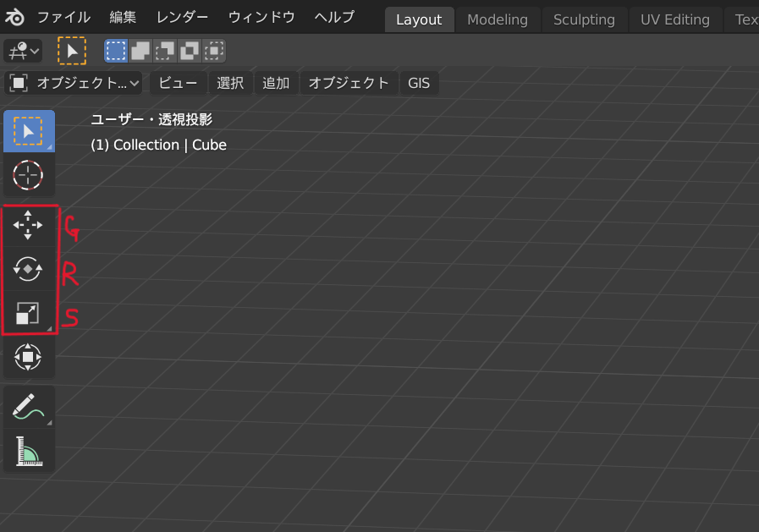
Task: Select the Move tool in the toolbar
Action: pos(29,226)
